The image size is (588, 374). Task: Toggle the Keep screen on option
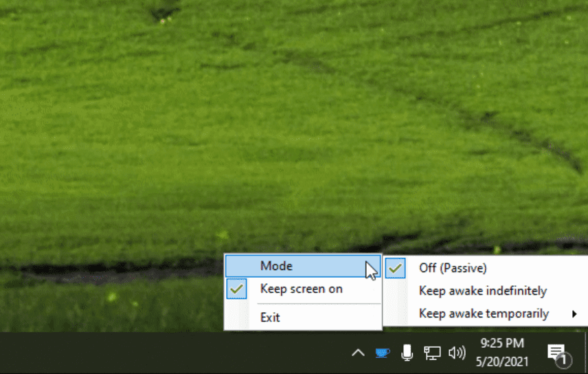click(x=303, y=289)
